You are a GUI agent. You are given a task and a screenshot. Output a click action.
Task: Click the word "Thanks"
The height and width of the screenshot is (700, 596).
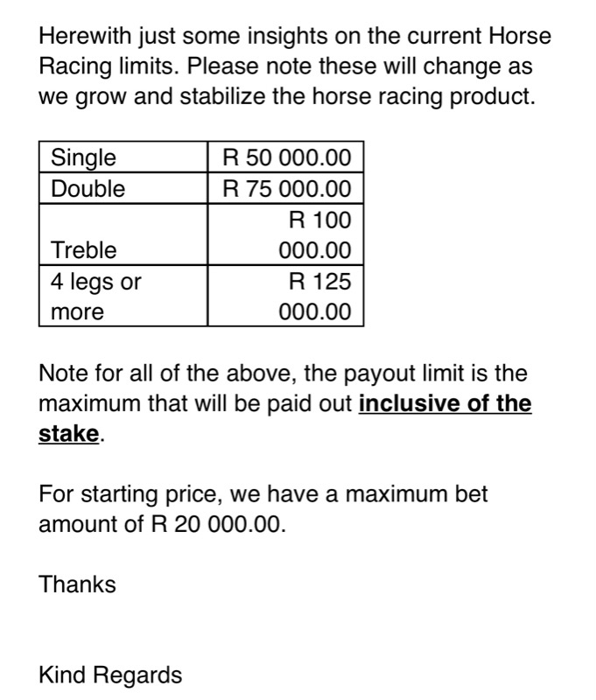pos(77,584)
